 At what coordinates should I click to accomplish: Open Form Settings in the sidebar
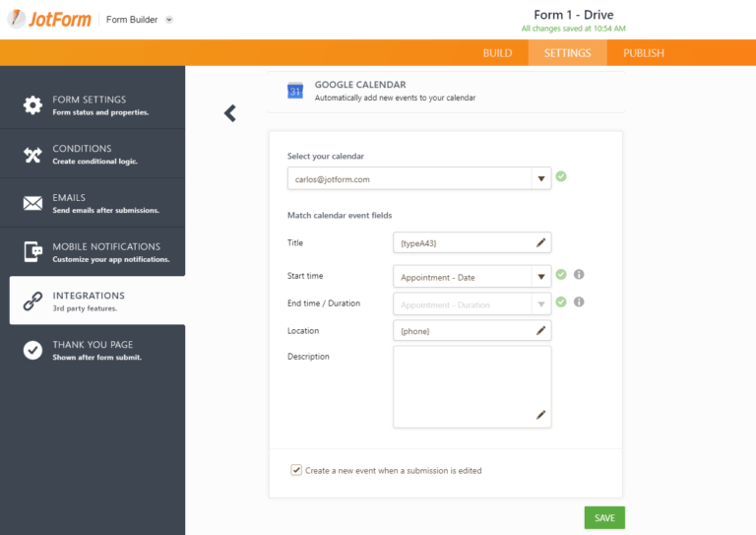[93, 104]
